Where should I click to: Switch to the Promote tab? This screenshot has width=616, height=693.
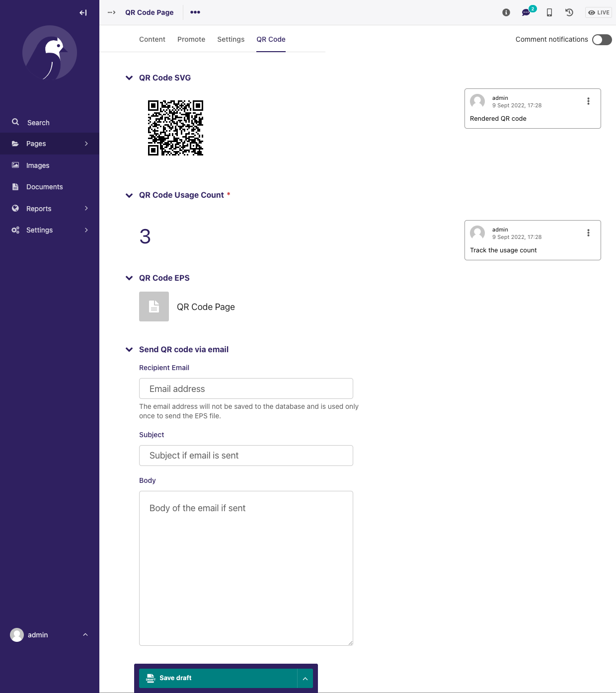(x=191, y=39)
